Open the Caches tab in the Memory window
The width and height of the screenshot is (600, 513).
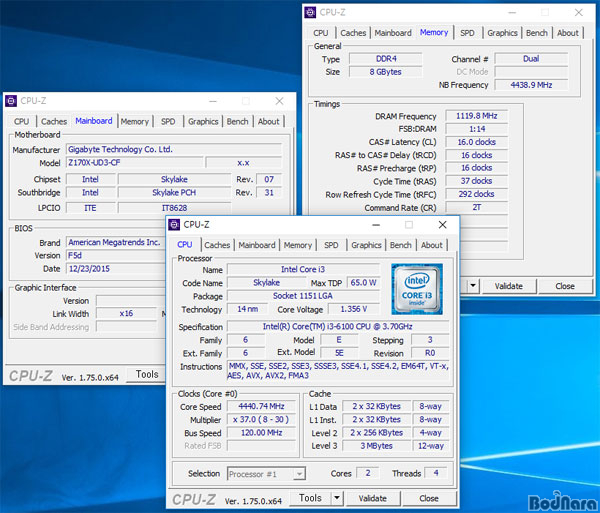(353, 33)
